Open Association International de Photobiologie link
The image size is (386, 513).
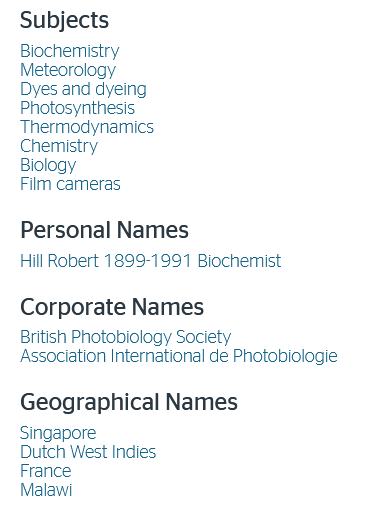(x=179, y=356)
